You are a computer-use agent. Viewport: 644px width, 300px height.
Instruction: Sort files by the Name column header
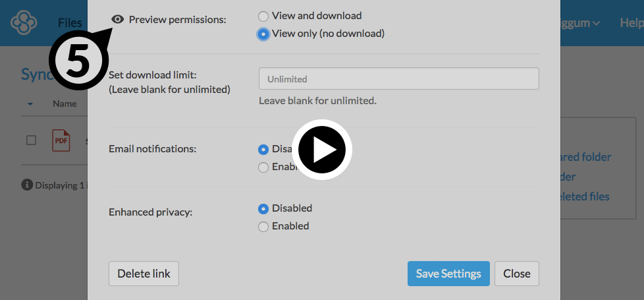coord(65,104)
